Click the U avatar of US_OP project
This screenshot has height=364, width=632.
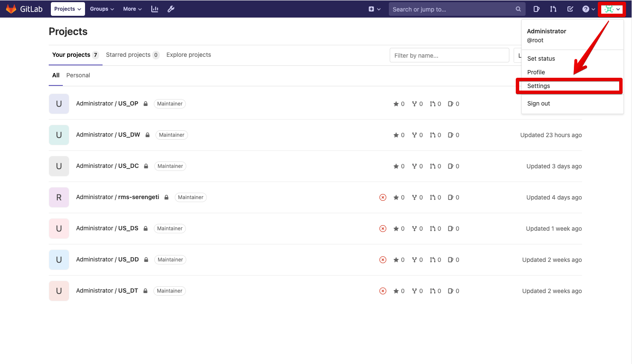point(59,104)
